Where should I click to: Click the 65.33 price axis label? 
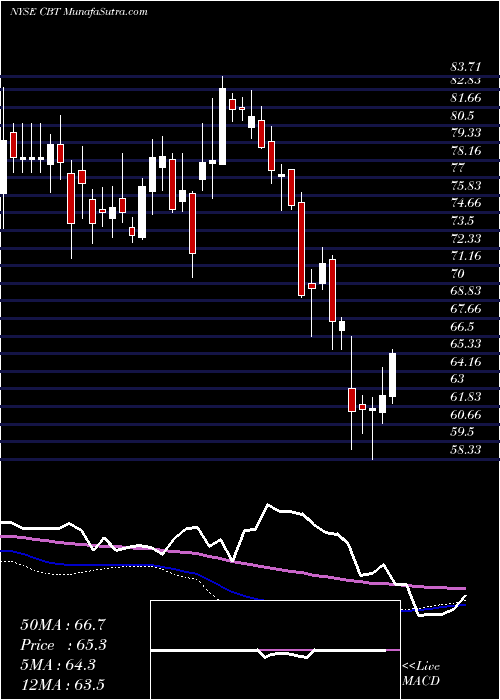pos(466,344)
